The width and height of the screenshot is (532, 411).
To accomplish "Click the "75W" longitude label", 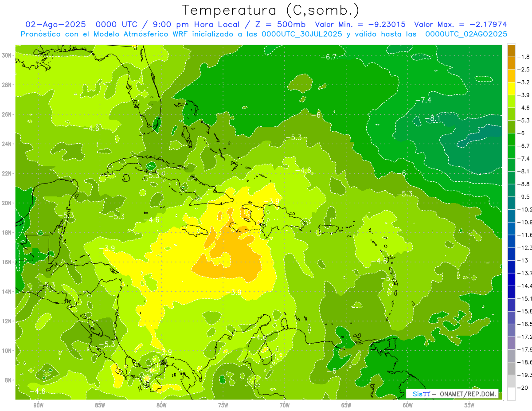I will pos(223,405).
